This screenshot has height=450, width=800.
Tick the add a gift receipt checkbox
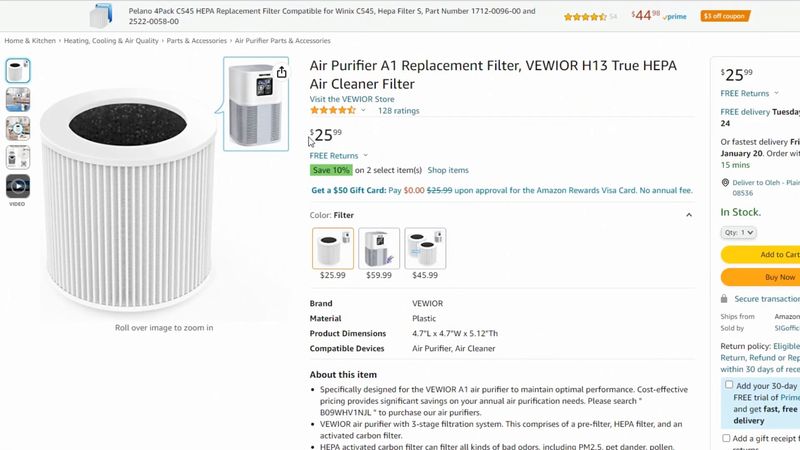[x=726, y=438]
